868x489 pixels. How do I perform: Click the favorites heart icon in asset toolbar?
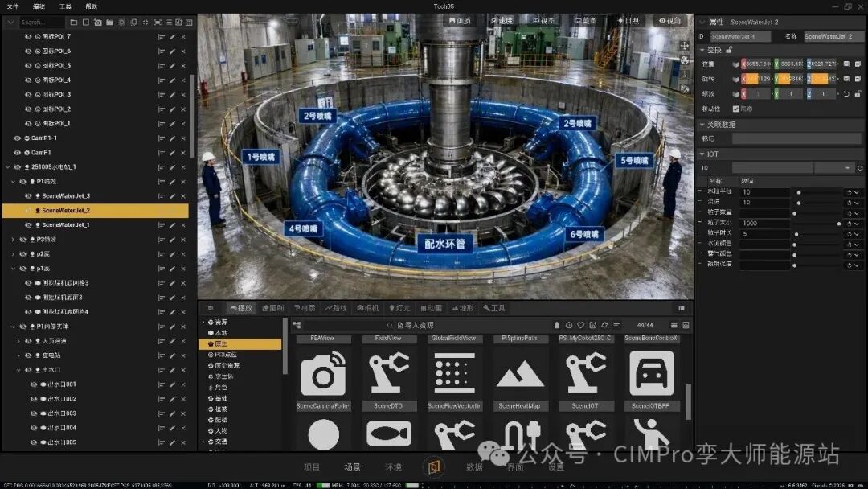click(581, 325)
